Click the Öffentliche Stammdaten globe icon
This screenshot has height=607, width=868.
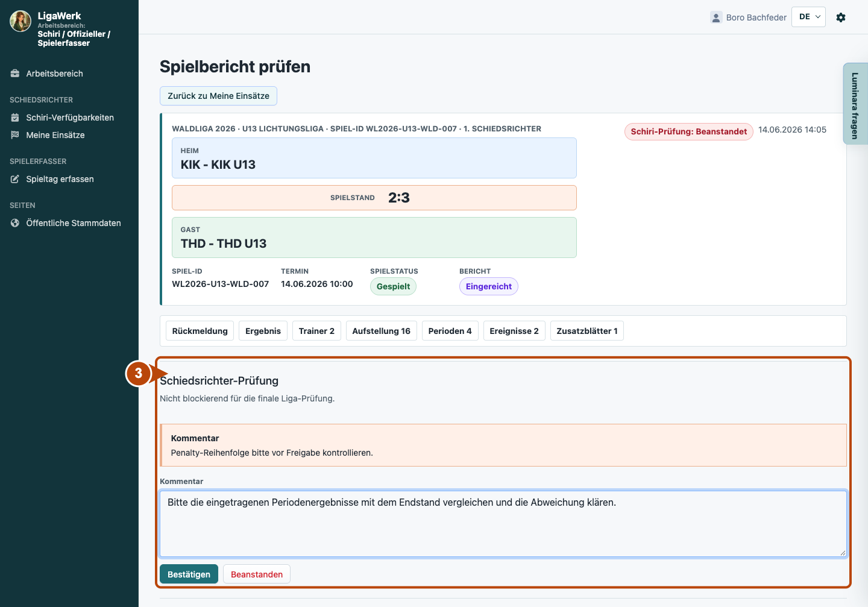[15, 223]
